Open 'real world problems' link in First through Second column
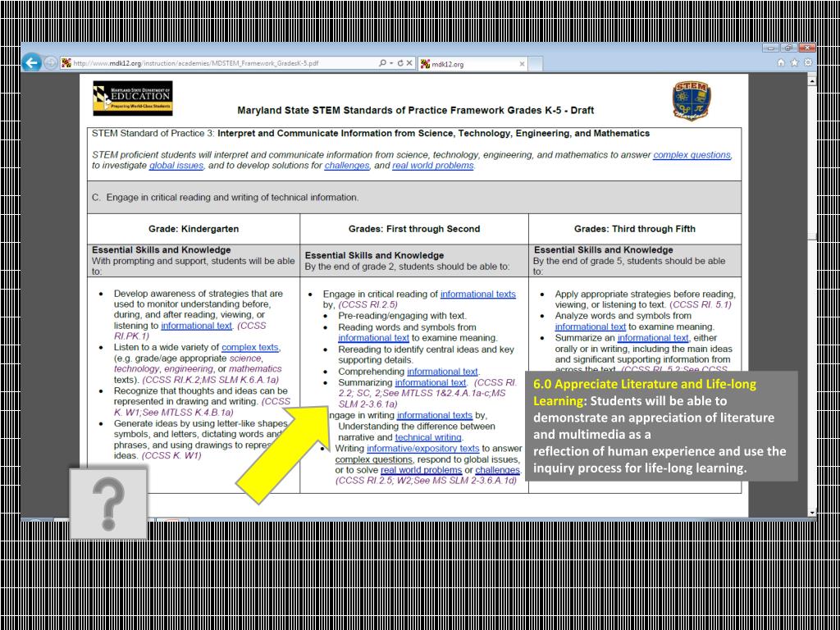840x630 pixels. pos(421,470)
